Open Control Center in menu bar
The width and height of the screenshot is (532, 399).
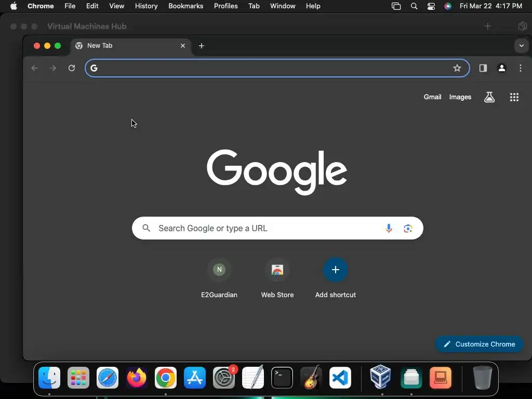431,6
